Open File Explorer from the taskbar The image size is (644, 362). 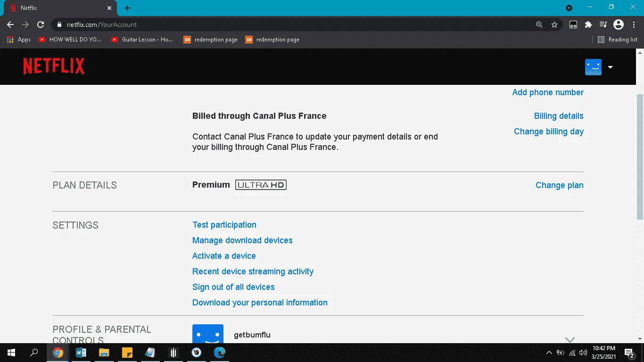pyautogui.click(x=104, y=353)
